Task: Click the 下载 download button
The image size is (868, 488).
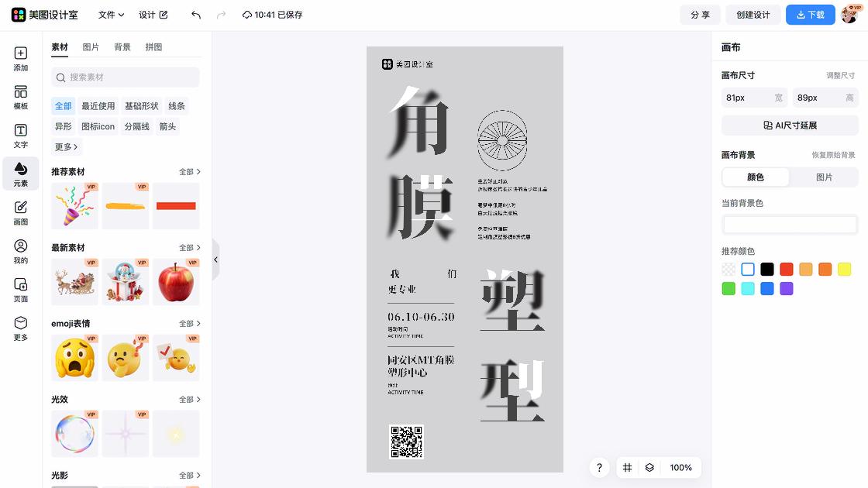Action: click(811, 15)
